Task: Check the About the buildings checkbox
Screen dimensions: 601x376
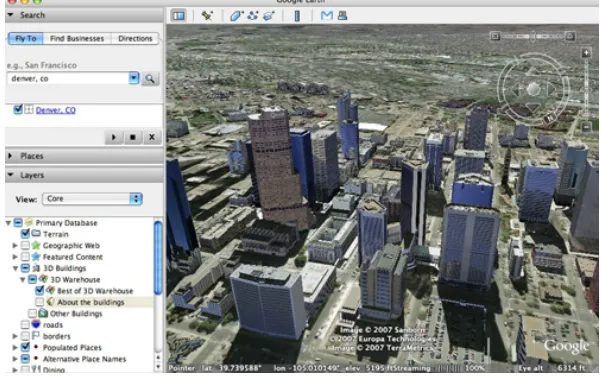Action: click(x=39, y=302)
